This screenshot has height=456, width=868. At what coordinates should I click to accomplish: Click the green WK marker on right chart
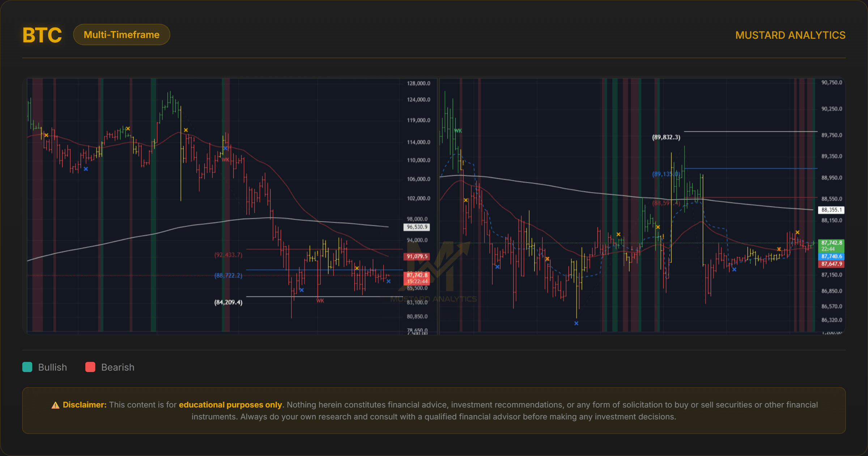pos(458,131)
